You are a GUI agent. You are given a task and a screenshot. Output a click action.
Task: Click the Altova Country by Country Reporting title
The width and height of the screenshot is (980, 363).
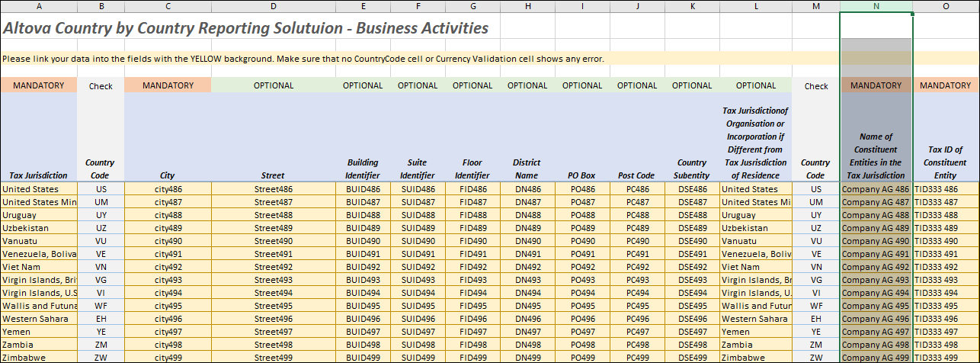245,29
